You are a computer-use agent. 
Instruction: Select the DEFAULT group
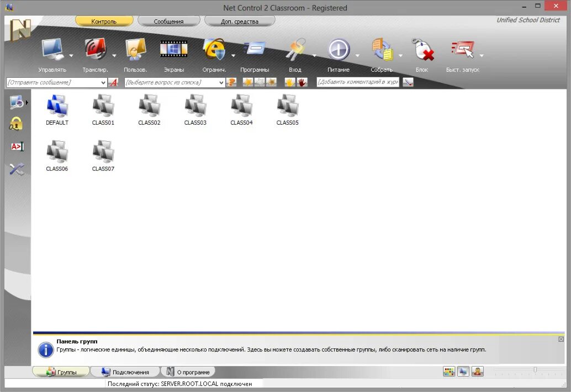57,110
